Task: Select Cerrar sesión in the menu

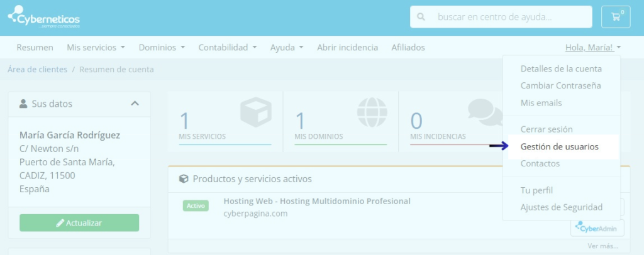Action: point(546,129)
